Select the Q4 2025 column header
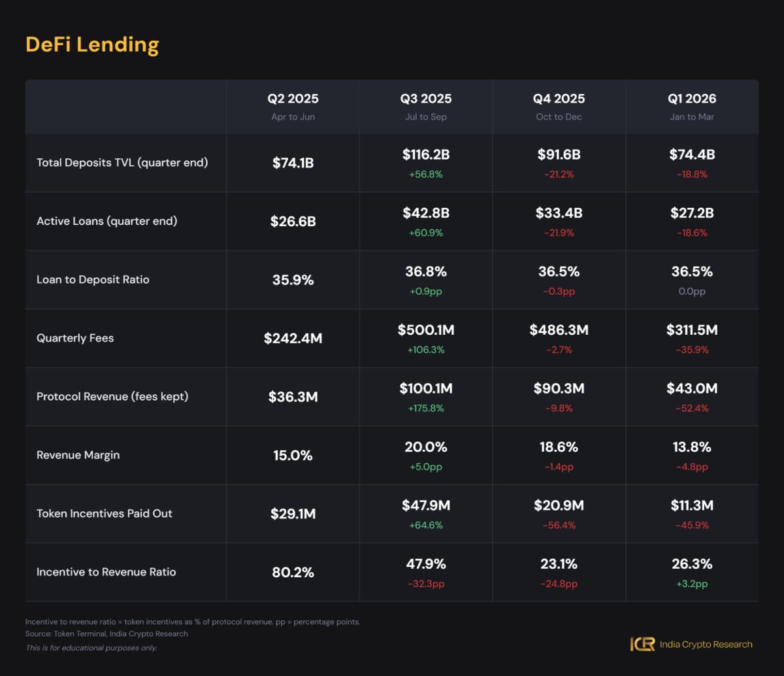 click(559, 99)
